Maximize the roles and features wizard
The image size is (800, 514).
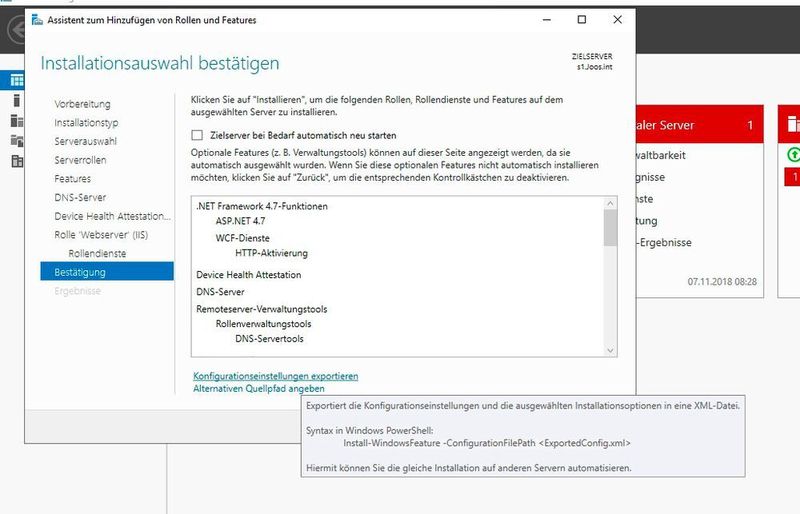(x=582, y=19)
